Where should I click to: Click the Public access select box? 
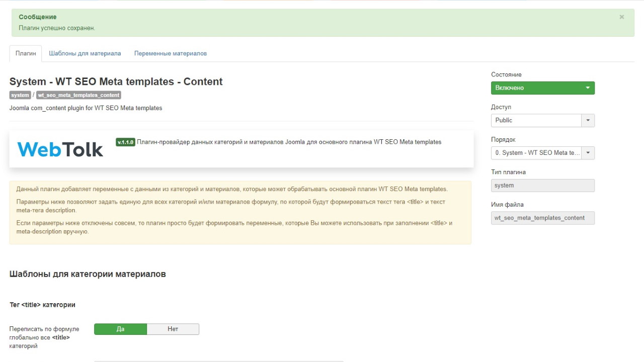[536, 120]
